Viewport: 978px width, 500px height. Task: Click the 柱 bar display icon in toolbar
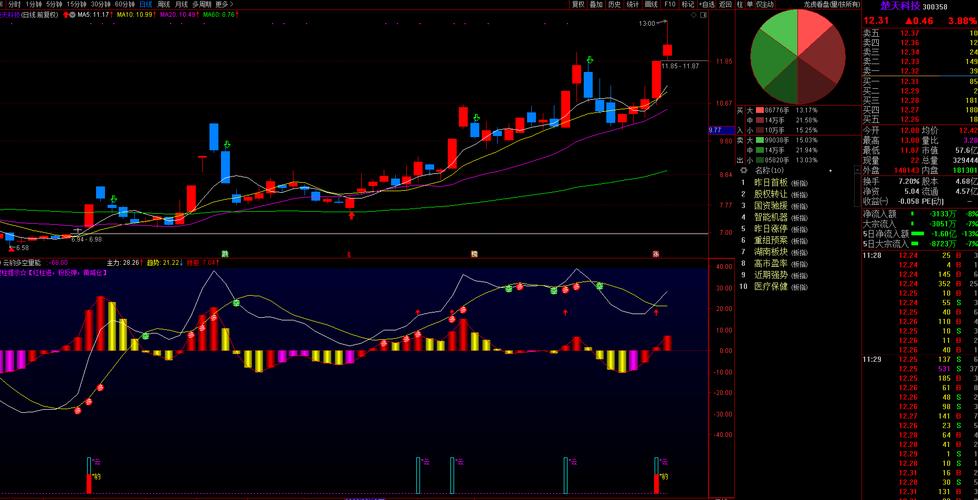pyautogui.click(x=740, y=5)
